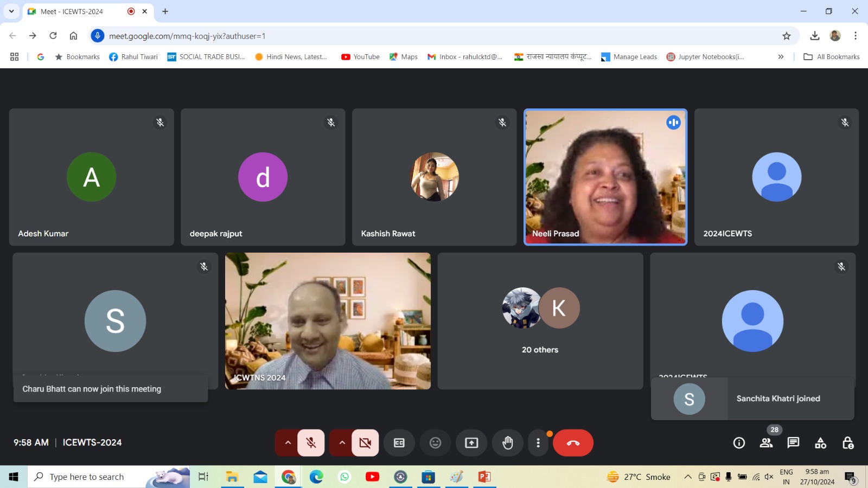Reload the Meet page
The image size is (868, 488).
53,36
